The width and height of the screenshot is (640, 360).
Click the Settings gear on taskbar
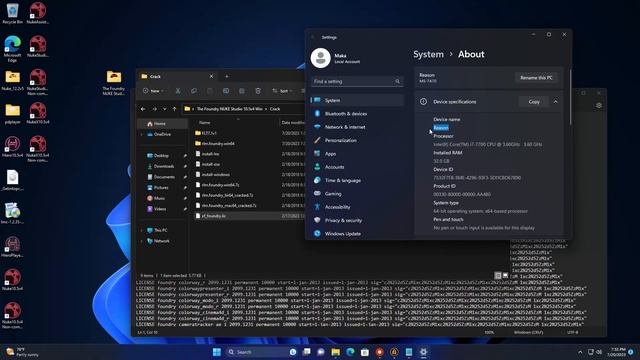click(423, 352)
